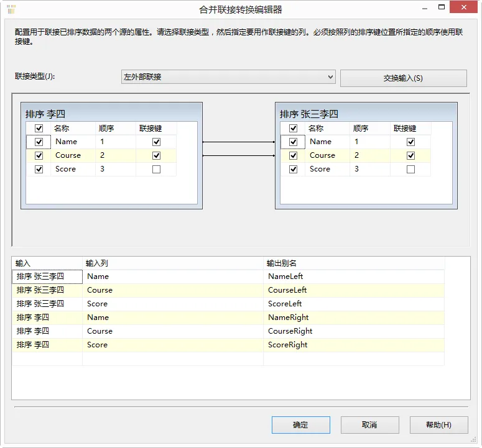Uncheck Score column in 排序 李四 table
This screenshot has width=482, height=448.
coord(39,169)
